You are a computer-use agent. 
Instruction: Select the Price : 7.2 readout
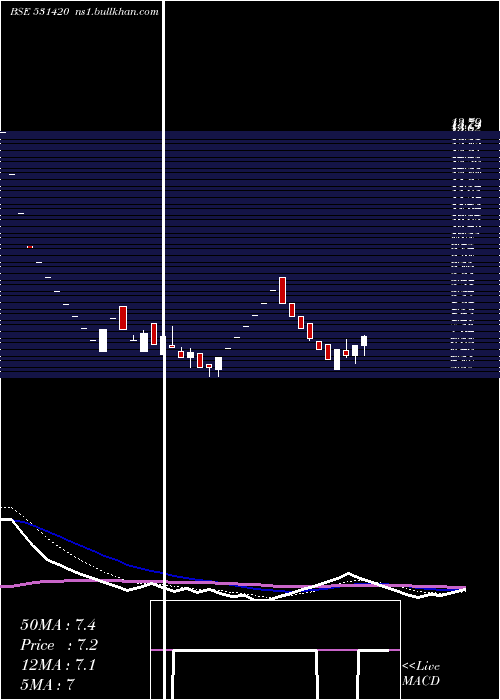click(x=59, y=645)
